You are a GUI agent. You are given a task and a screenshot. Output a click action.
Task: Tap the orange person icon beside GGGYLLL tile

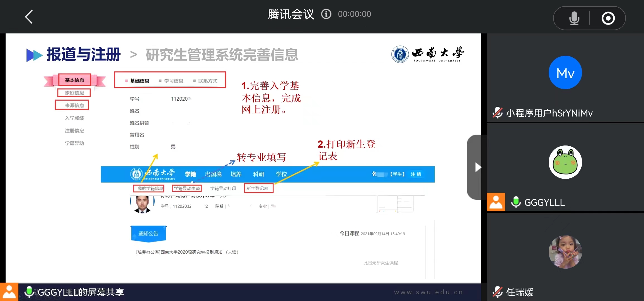pos(496,202)
